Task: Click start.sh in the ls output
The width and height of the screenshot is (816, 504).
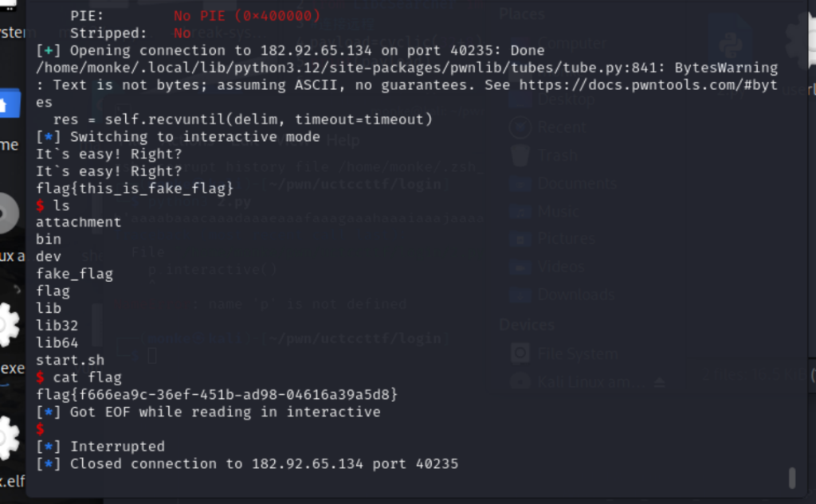Action: pyautogui.click(x=70, y=360)
